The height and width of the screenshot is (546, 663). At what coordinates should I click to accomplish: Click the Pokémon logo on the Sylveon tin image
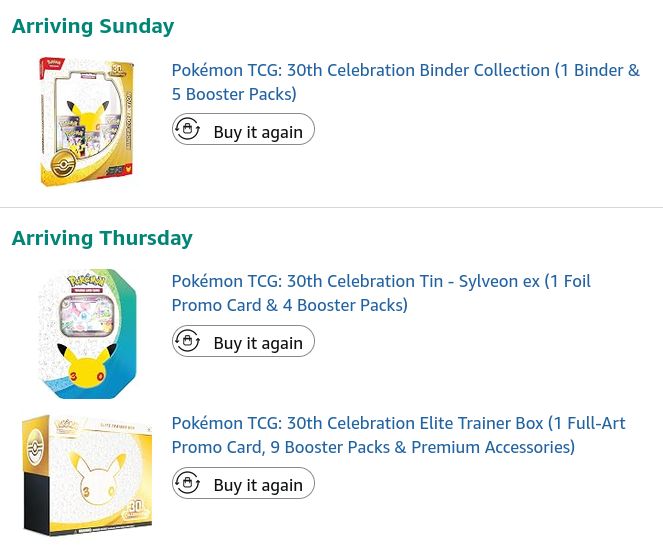pyautogui.click(x=87, y=281)
